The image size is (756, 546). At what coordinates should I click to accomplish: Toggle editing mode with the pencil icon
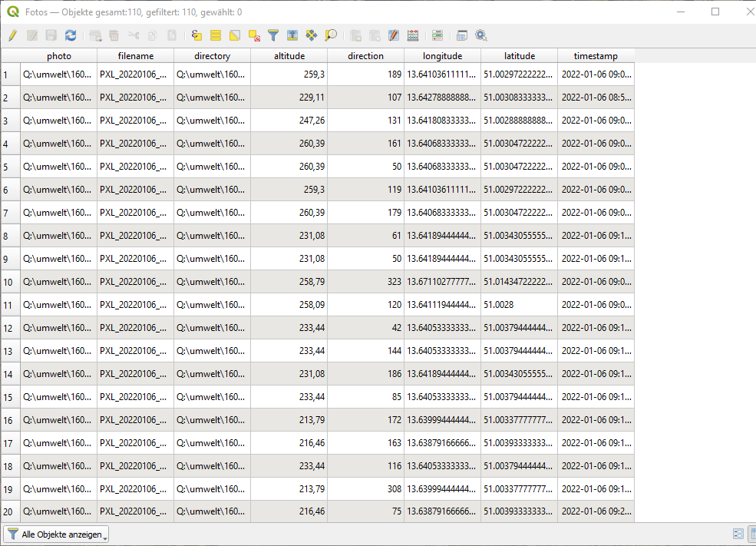[x=12, y=35]
